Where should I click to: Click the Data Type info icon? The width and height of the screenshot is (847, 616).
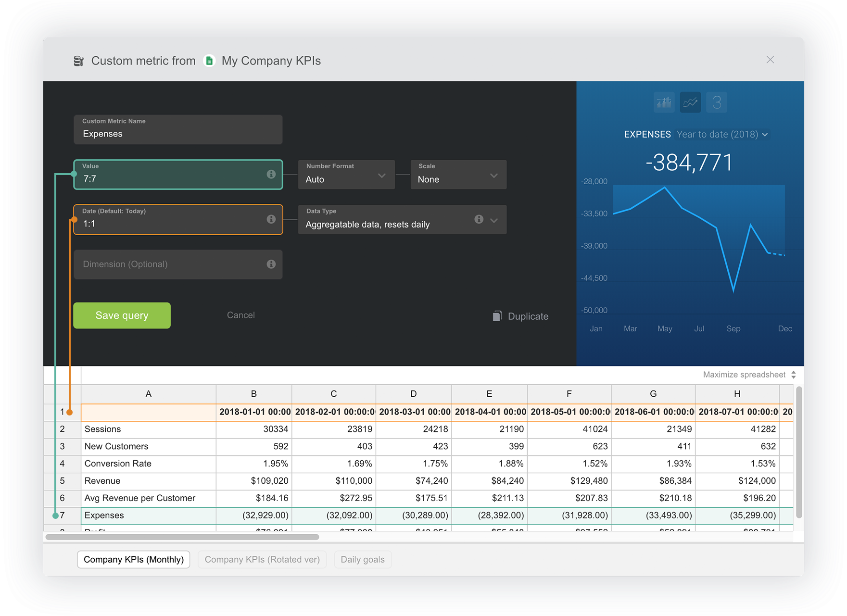(479, 219)
